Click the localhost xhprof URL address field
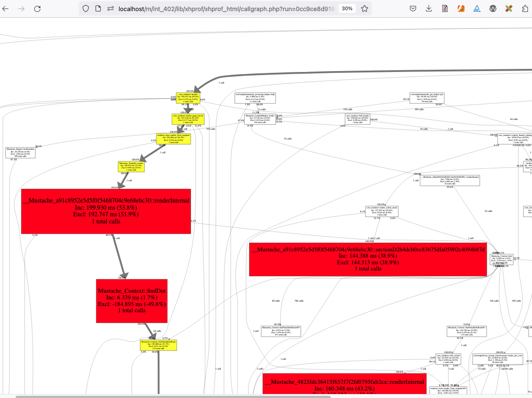The image size is (532, 398). pos(226,9)
